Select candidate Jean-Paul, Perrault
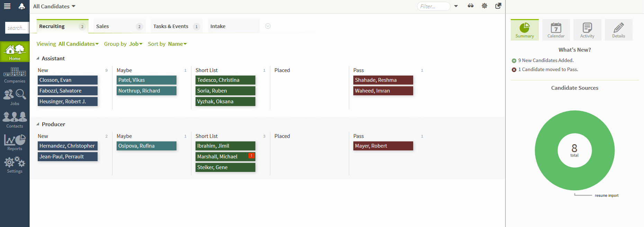 (x=67, y=157)
